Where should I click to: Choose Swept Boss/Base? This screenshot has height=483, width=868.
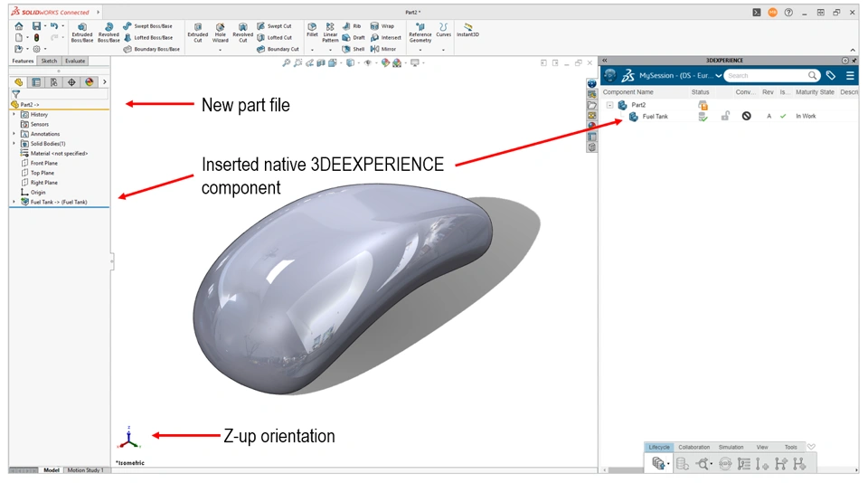[147, 26]
